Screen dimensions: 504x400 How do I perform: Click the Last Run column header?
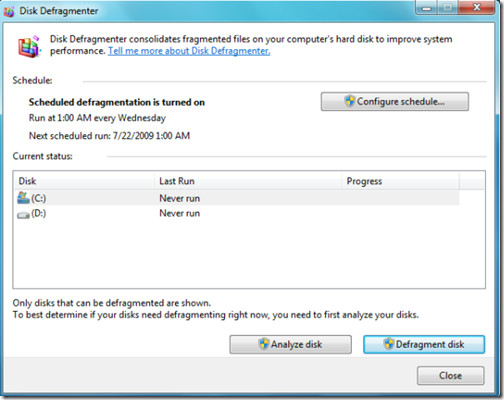(x=248, y=181)
